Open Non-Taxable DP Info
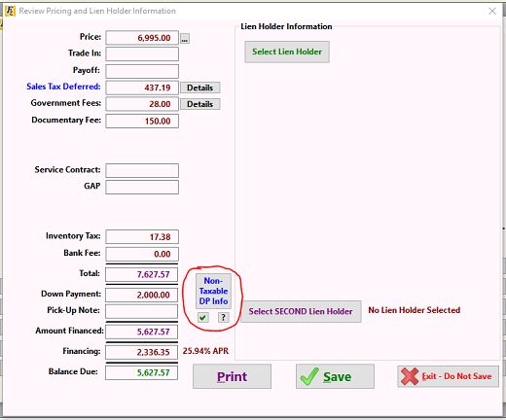Viewport: 506px width, 420px height. [213, 291]
